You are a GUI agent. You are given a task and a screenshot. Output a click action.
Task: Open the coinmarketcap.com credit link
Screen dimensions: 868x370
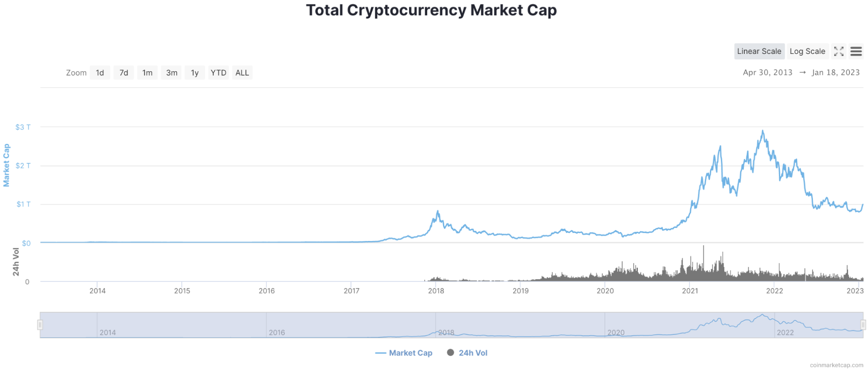coord(836,365)
